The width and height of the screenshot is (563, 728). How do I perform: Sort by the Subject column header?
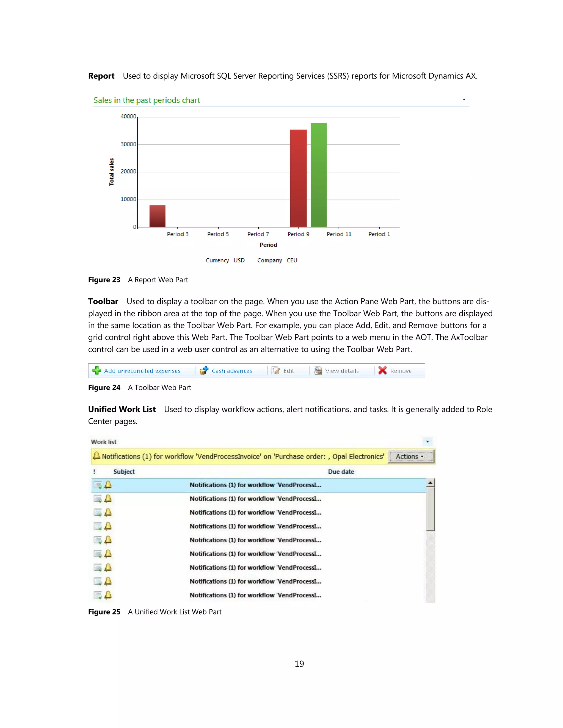(124, 472)
